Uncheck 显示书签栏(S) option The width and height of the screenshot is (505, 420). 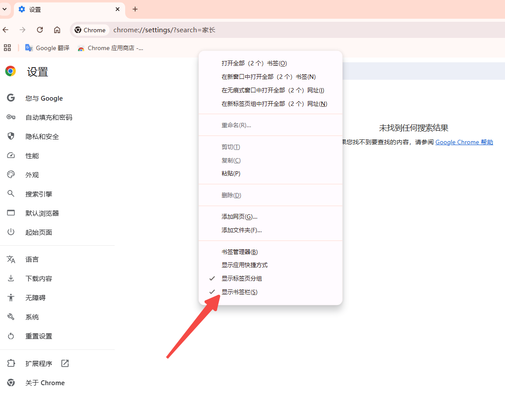(270, 292)
